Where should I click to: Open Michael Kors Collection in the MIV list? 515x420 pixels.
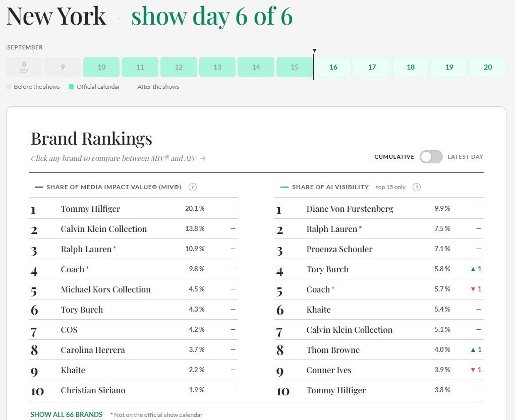pos(106,289)
